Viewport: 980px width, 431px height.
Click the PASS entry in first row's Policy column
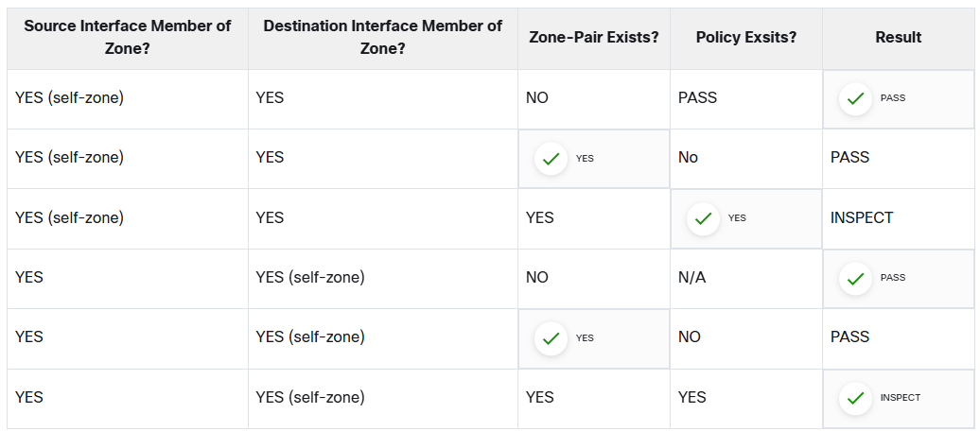point(697,98)
